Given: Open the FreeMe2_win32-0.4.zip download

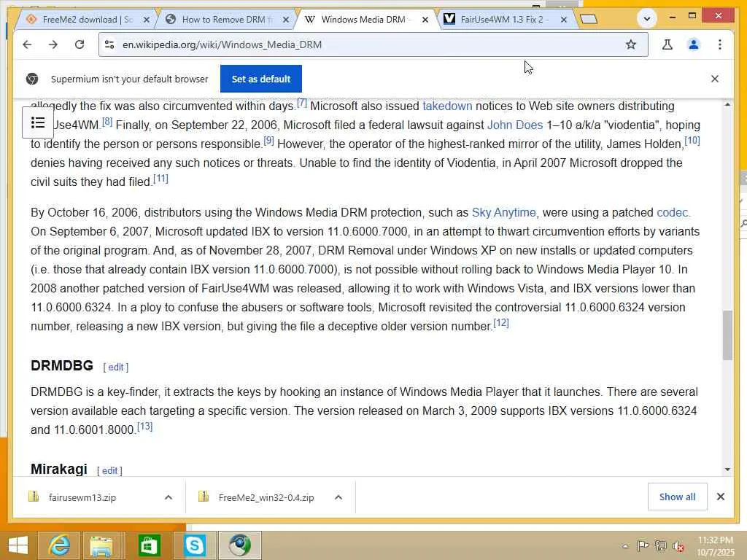Looking at the screenshot, I should (x=266, y=497).
